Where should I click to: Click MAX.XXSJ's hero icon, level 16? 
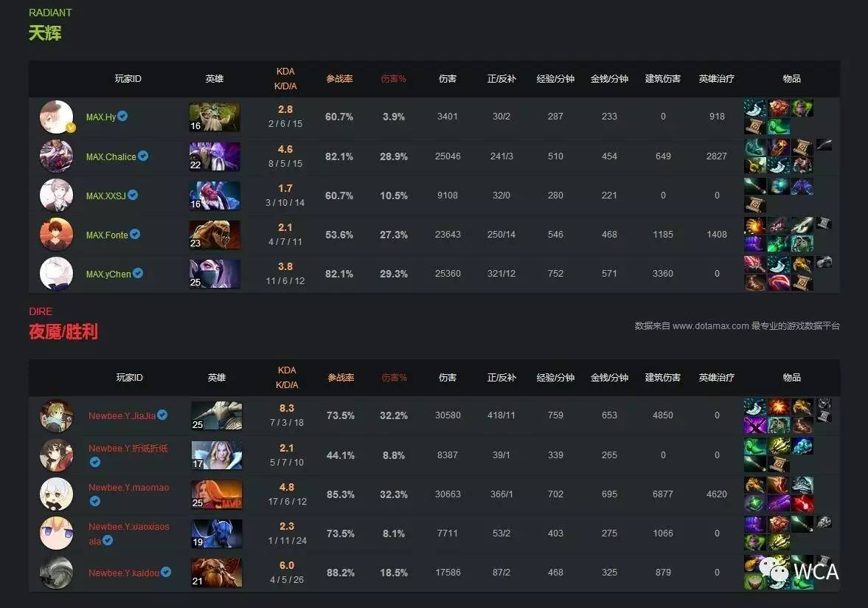pyautogui.click(x=215, y=196)
